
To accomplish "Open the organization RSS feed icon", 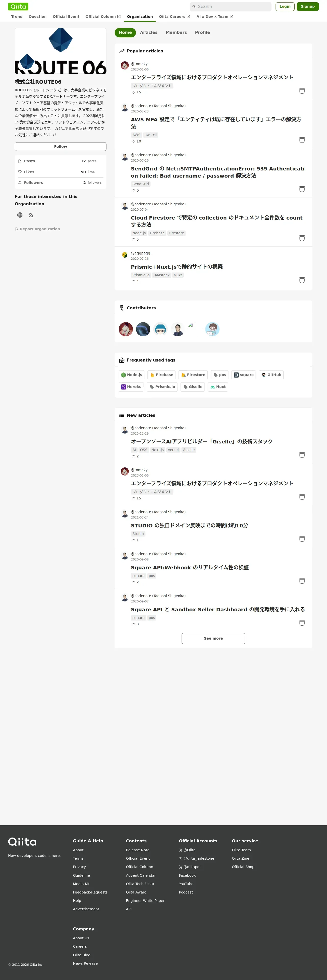I will coord(31,215).
